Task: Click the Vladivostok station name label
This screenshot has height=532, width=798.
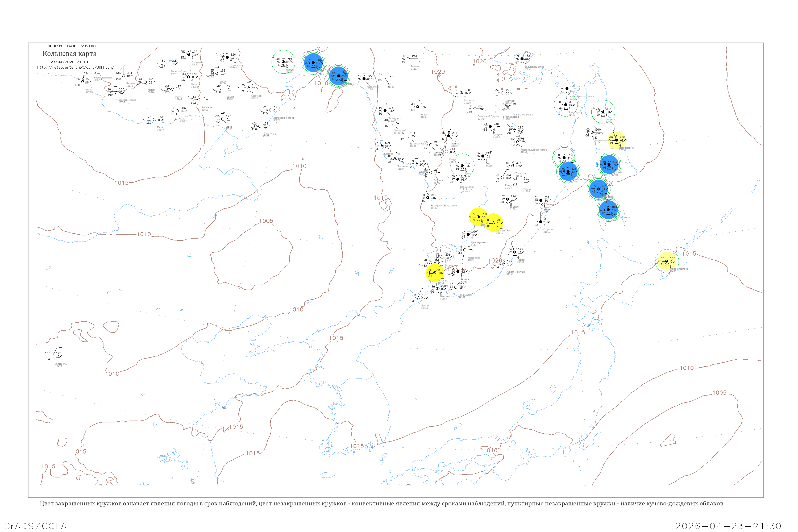Action: (447, 296)
